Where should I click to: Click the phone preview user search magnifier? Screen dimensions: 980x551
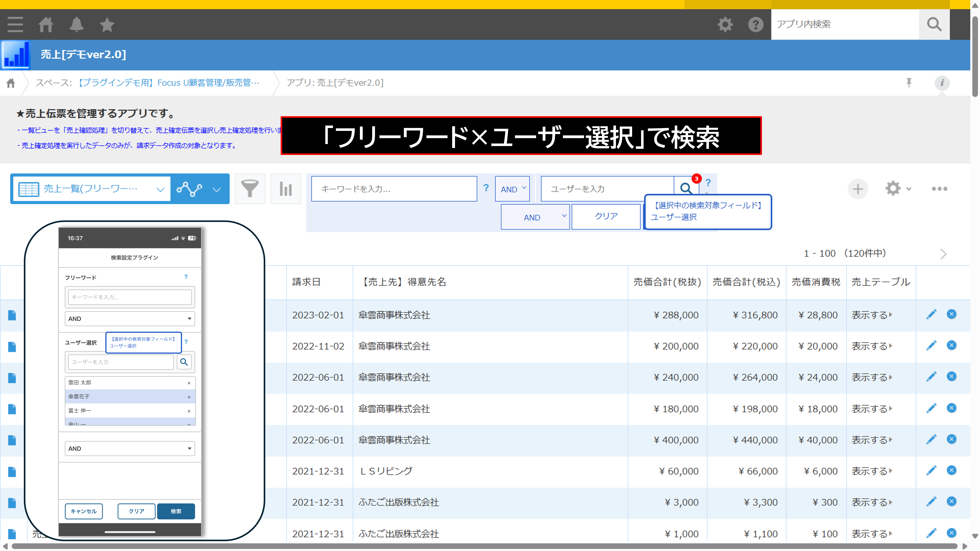[x=184, y=362]
